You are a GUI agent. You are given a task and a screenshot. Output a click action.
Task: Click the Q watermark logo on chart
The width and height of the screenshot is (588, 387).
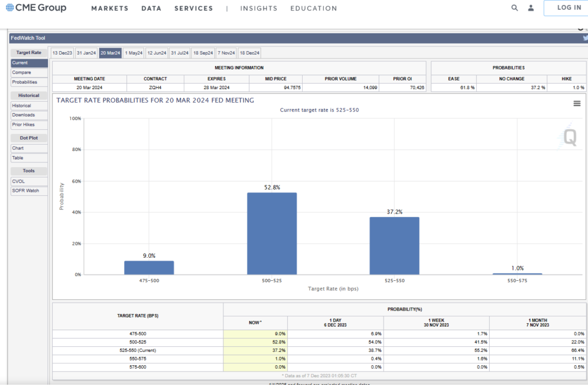569,136
